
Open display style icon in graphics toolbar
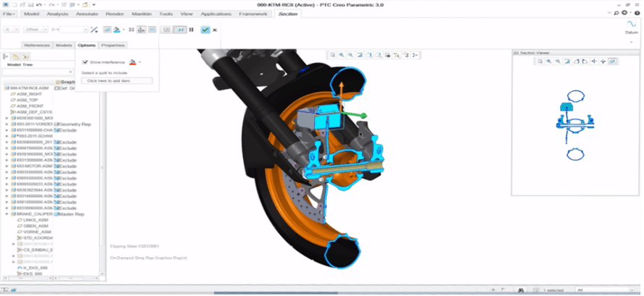tap(369, 55)
